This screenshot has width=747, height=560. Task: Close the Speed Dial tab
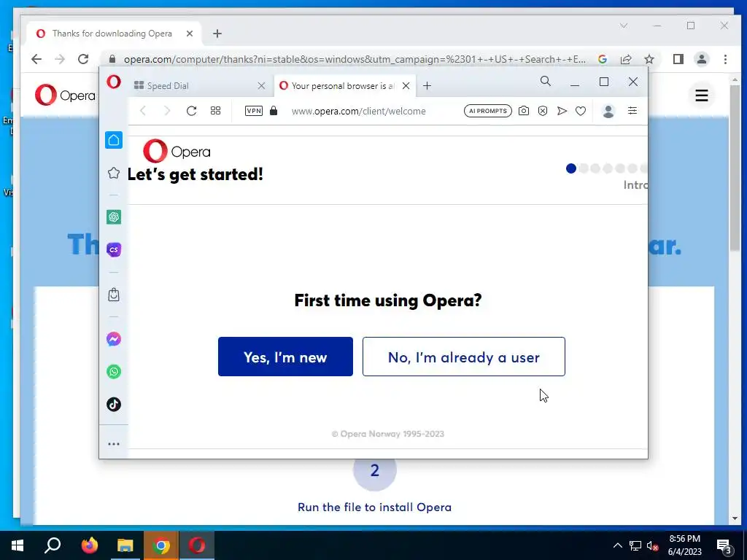(x=261, y=86)
